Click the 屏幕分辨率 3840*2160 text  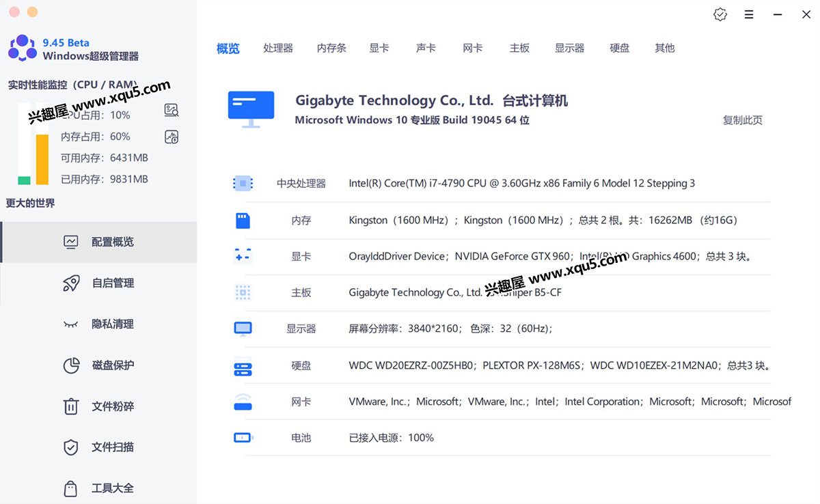(x=450, y=328)
